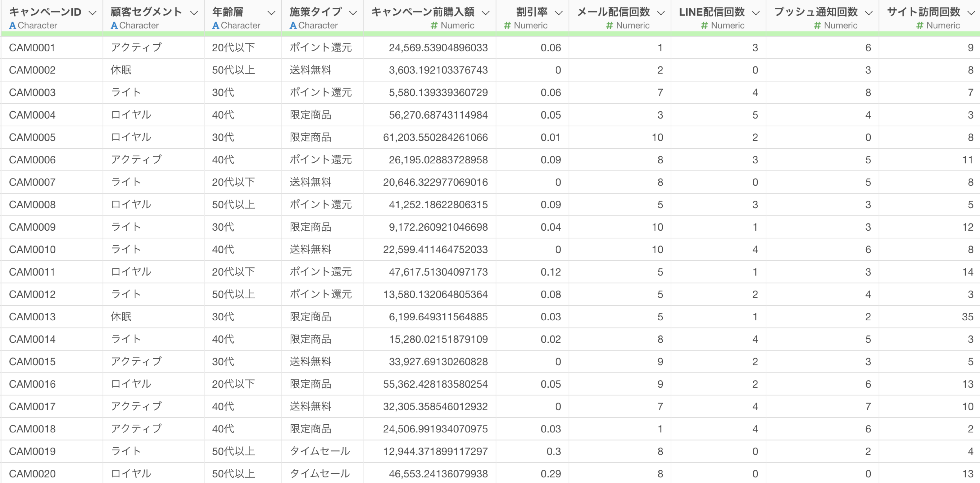Click purchase value 24,569.53904896033
Screen dimensions: 980x483
pos(438,47)
